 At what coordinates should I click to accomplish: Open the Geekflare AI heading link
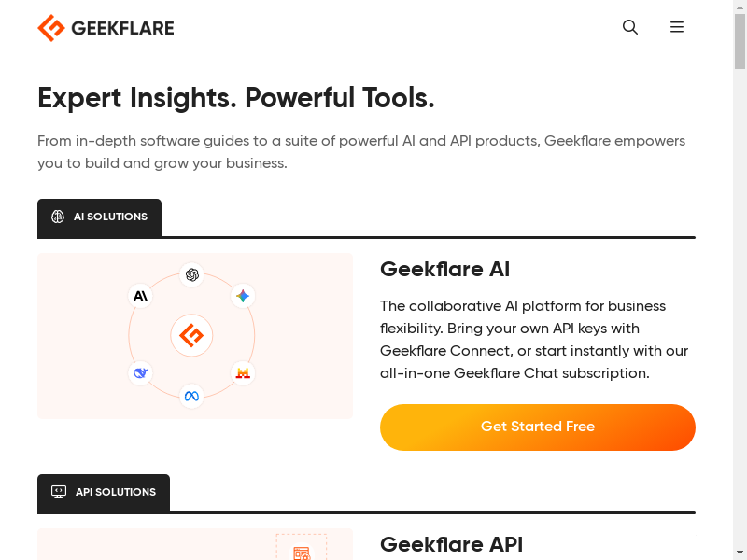tap(444, 270)
